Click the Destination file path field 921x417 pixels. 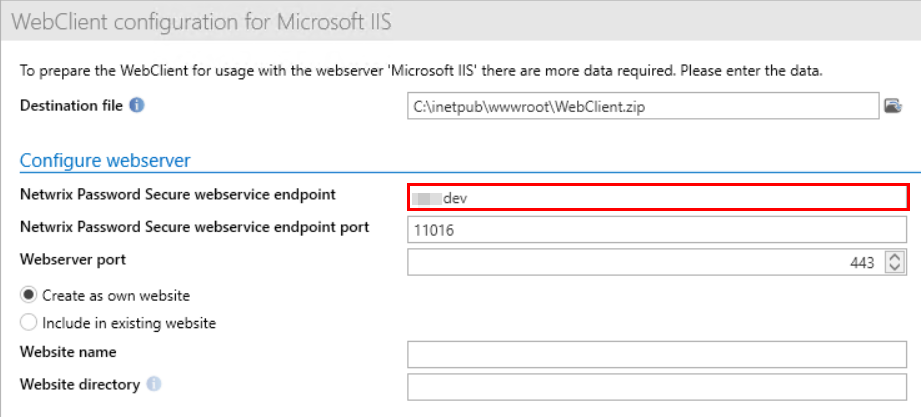pyautogui.click(x=642, y=105)
